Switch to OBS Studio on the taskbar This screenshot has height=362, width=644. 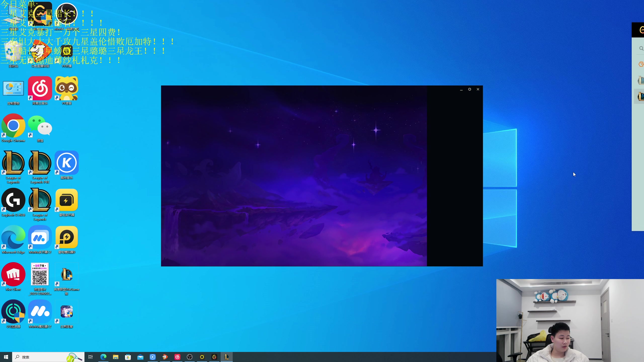190,357
